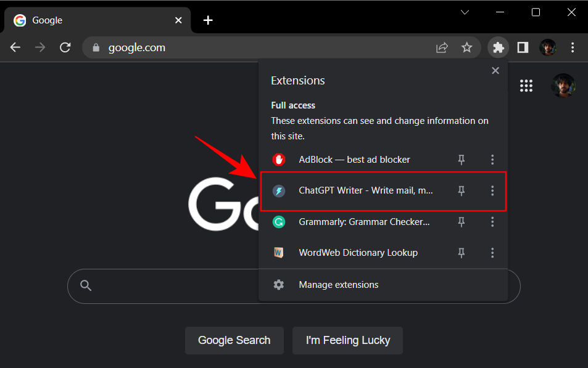Open the AdBlock extension
The height and width of the screenshot is (368, 588).
click(354, 159)
